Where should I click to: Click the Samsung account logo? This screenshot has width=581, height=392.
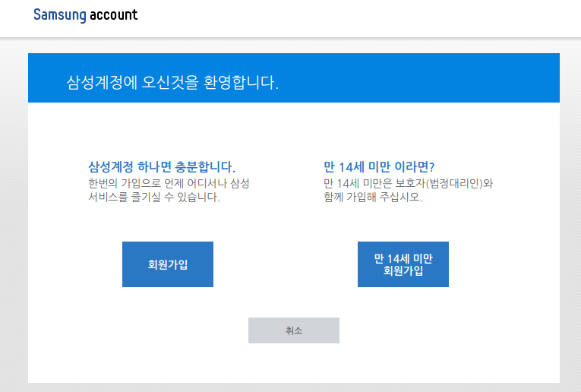[85, 15]
